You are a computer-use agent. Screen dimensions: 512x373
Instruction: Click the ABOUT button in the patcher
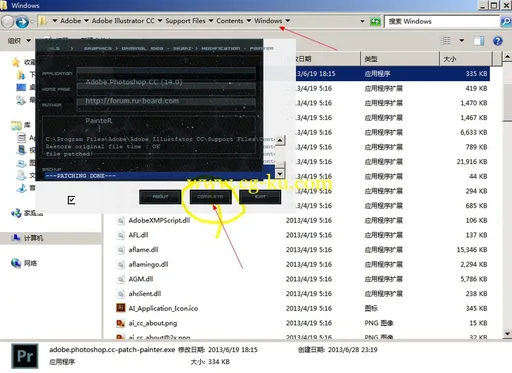tap(160, 197)
